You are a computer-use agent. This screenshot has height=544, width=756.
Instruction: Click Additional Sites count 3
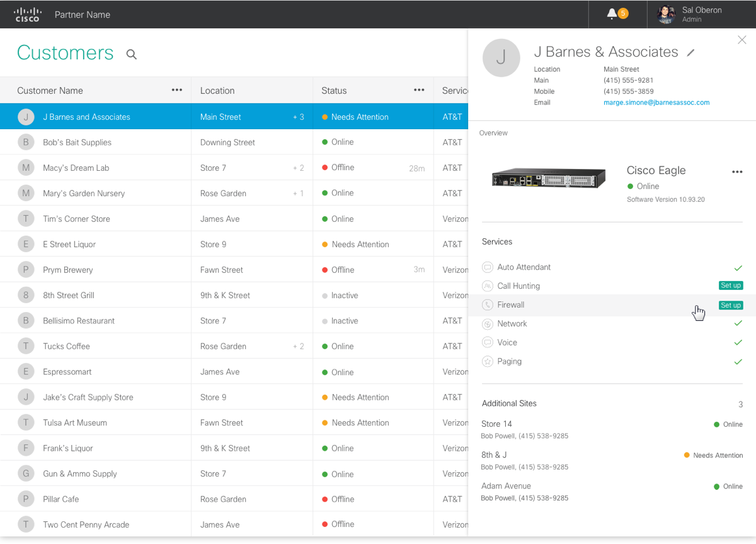click(741, 404)
